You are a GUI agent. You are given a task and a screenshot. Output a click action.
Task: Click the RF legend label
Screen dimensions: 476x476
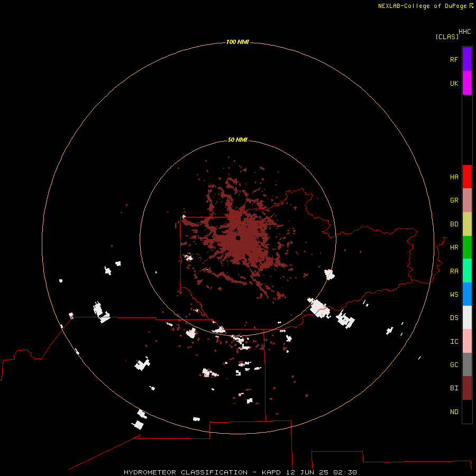click(x=454, y=59)
